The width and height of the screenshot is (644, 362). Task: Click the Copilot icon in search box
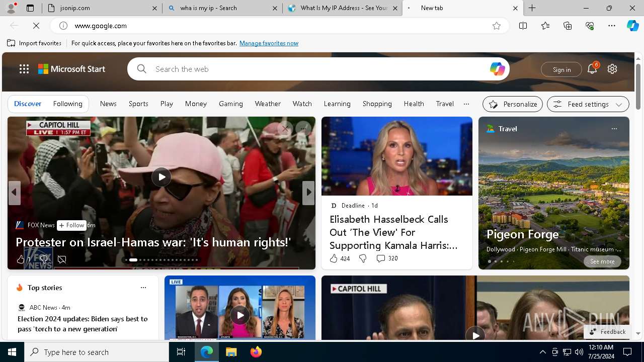click(x=497, y=69)
